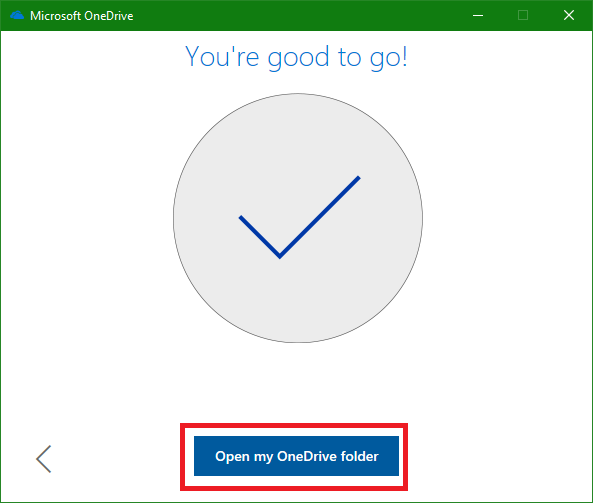
Task: Click the Microsoft OneDrive title text
Action: [82, 16]
